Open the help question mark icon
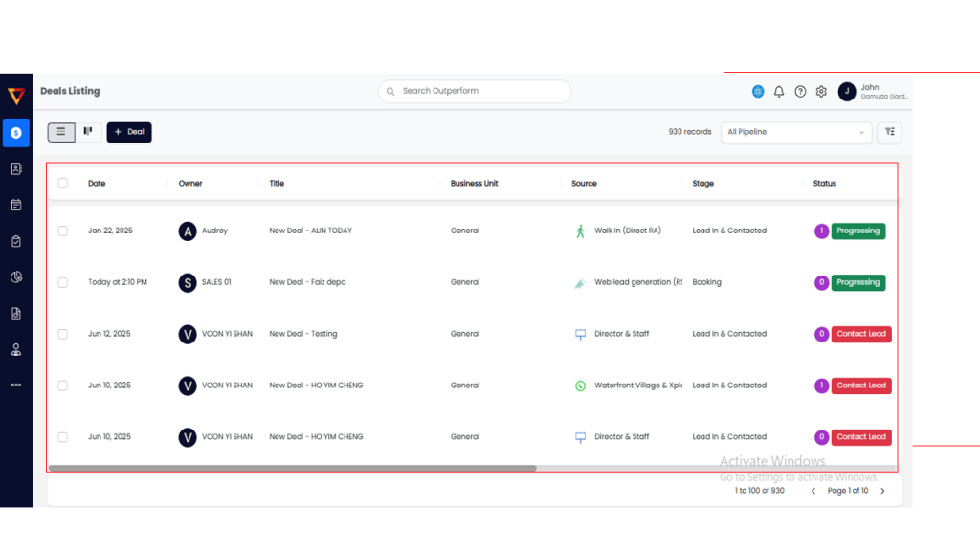980x551 pixels. pyautogui.click(x=800, y=92)
